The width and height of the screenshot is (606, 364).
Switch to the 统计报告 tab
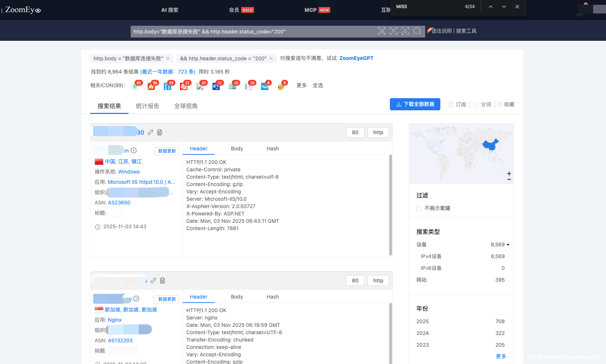[147, 106]
